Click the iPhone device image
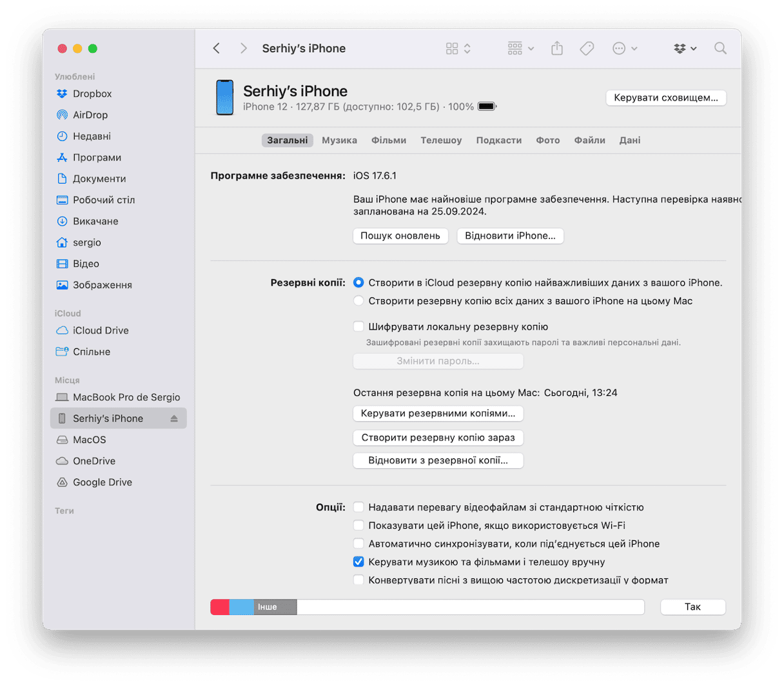The image size is (784, 686). (224, 98)
